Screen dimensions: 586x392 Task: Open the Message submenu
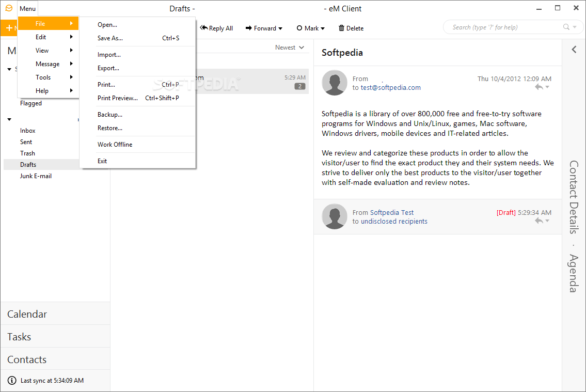coord(48,64)
